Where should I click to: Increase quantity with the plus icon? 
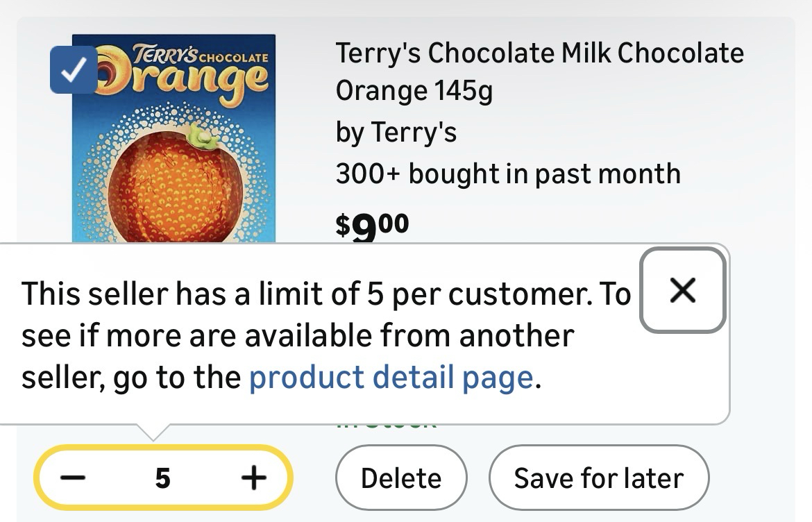[253, 478]
